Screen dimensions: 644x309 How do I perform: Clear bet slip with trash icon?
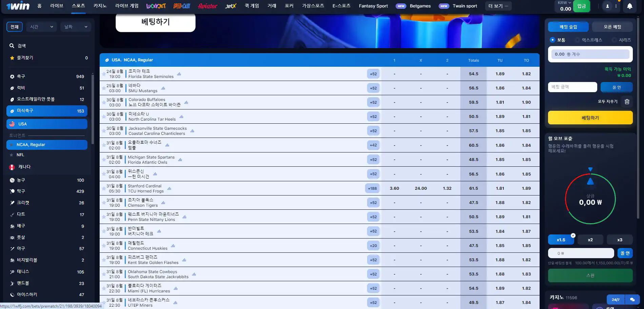pyautogui.click(x=627, y=101)
